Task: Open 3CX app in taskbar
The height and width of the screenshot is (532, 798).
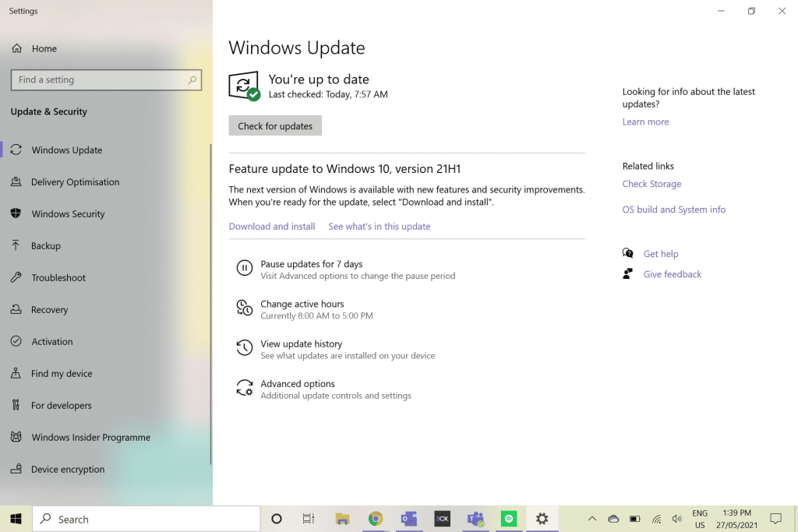Action: 443,519
